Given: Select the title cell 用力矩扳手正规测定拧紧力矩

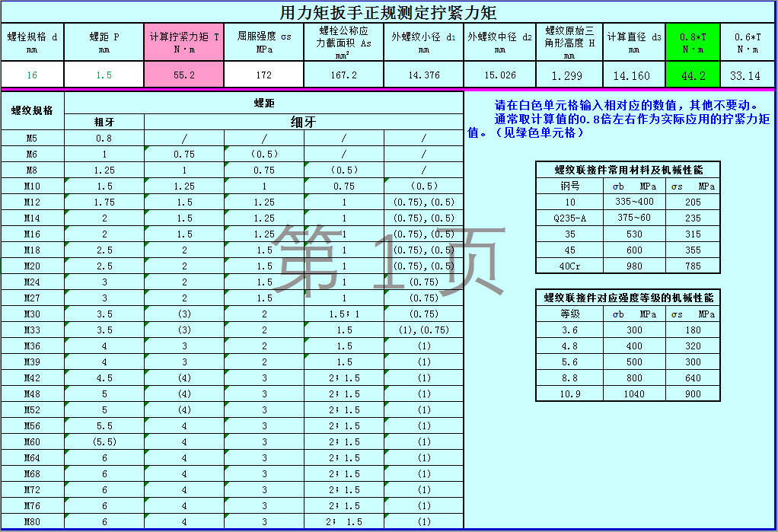Looking at the screenshot, I should (388, 12).
